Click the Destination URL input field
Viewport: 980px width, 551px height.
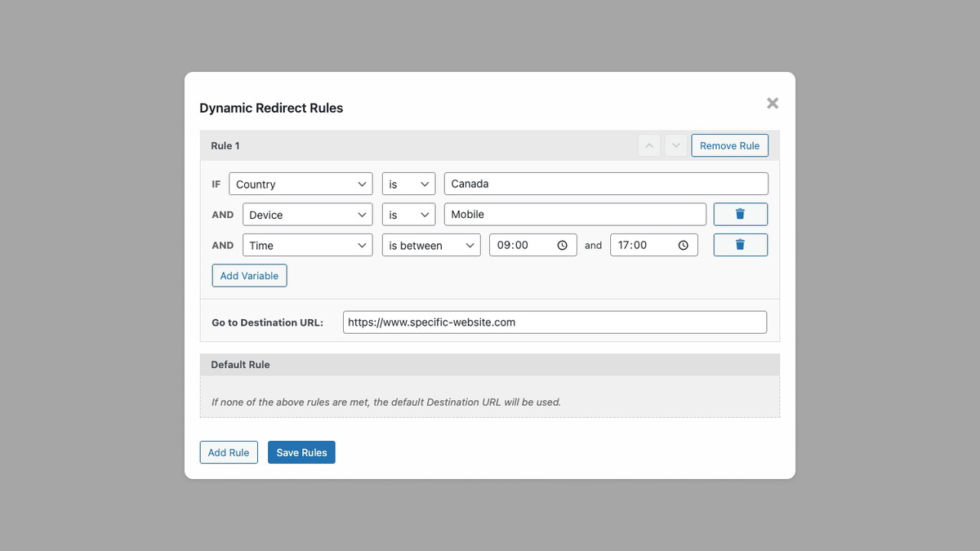tap(555, 322)
